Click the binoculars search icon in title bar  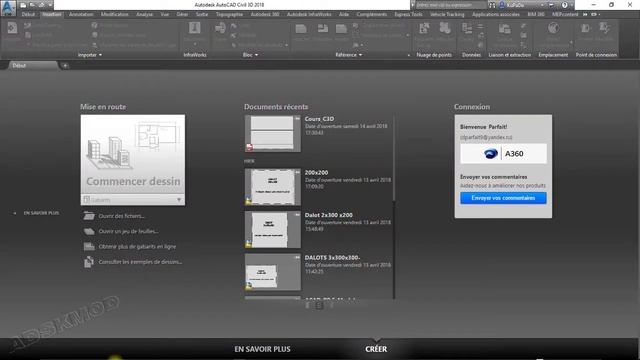(x=492, y=5)
